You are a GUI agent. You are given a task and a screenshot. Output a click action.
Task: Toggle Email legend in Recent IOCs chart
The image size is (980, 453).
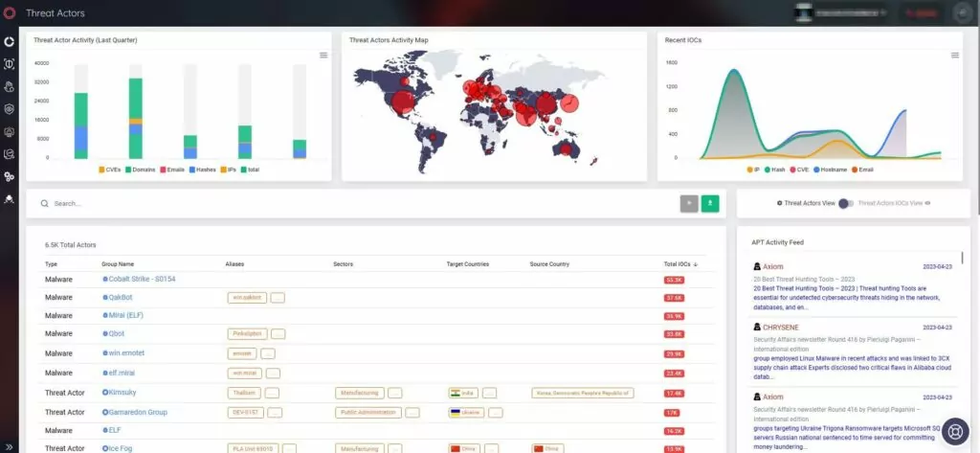[862, 170]
